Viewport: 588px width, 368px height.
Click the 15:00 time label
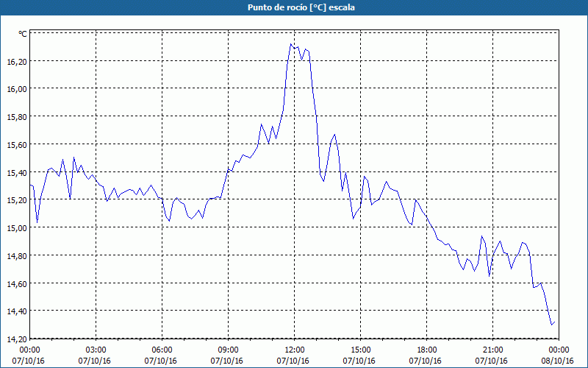[x=360, y=350]
